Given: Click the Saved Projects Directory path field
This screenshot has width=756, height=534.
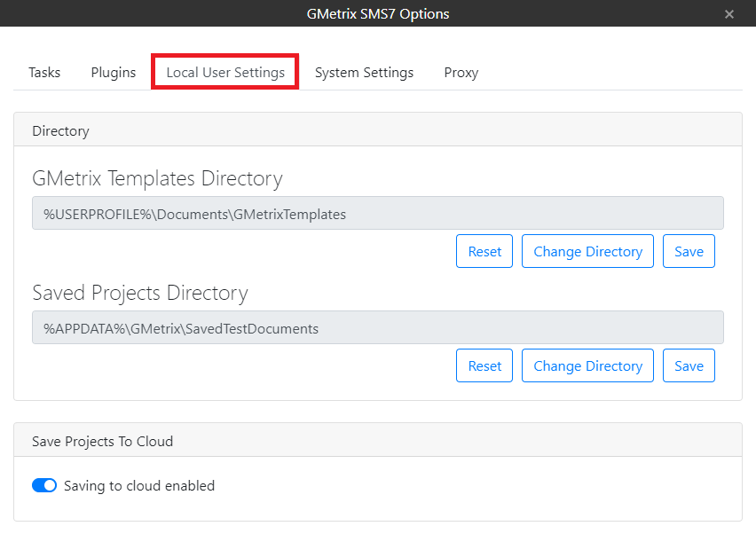Looking at the screenshot, I should (x=377, y=327).
